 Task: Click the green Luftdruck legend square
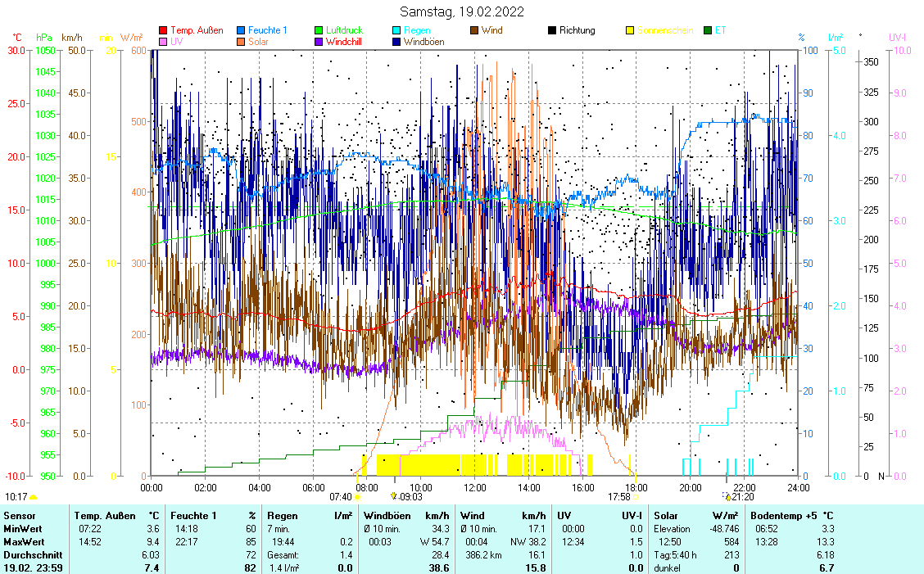(319, 30)
